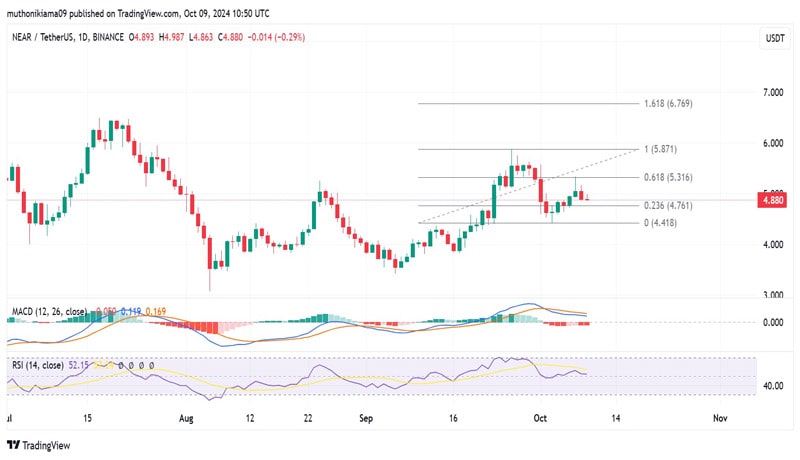Click the Oct date on time axis
The height and width of the screenshot is (460, 800).
pyautogui.click(x=540, y=418)
